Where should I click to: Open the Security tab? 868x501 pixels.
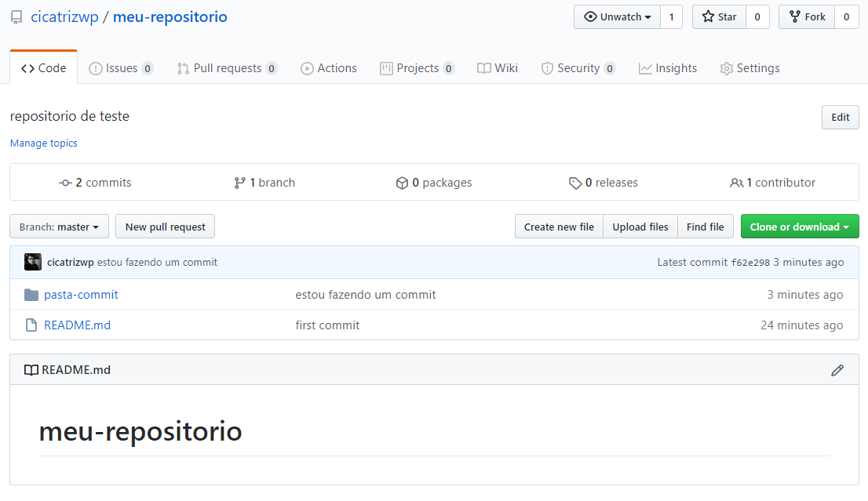578,68
